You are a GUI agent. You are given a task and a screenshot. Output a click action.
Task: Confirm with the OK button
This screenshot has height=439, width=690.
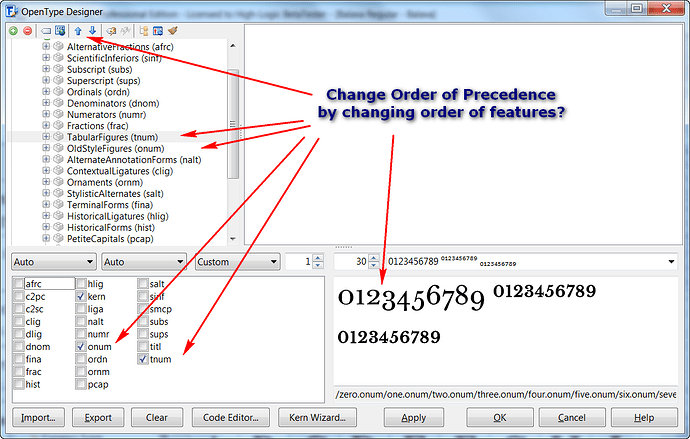[500, 417]
